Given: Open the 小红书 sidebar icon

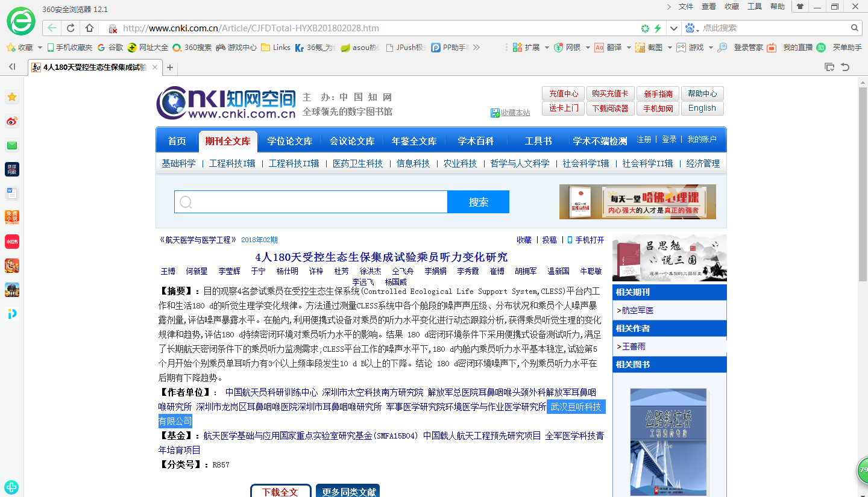Looking at the screenshot, I should pos(12,242).
